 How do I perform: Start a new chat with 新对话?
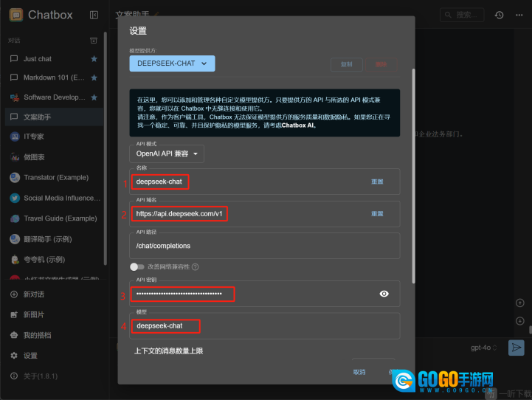(33, 294)
